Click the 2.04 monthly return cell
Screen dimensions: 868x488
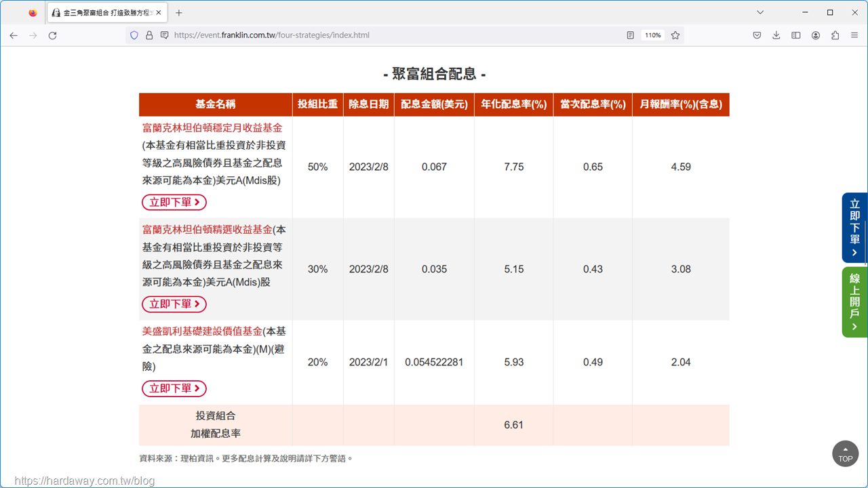pos(681,362)
